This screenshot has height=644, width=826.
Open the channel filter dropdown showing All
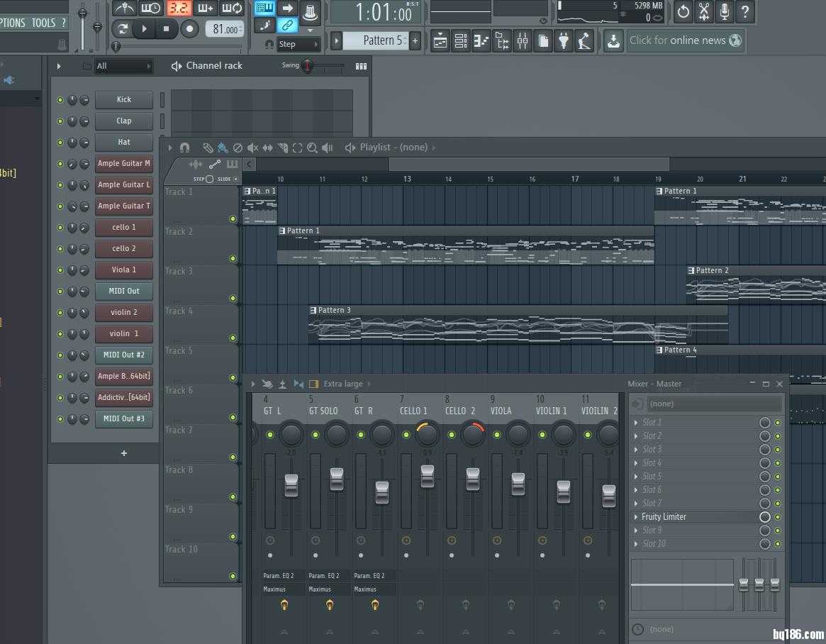pos(124,66)
